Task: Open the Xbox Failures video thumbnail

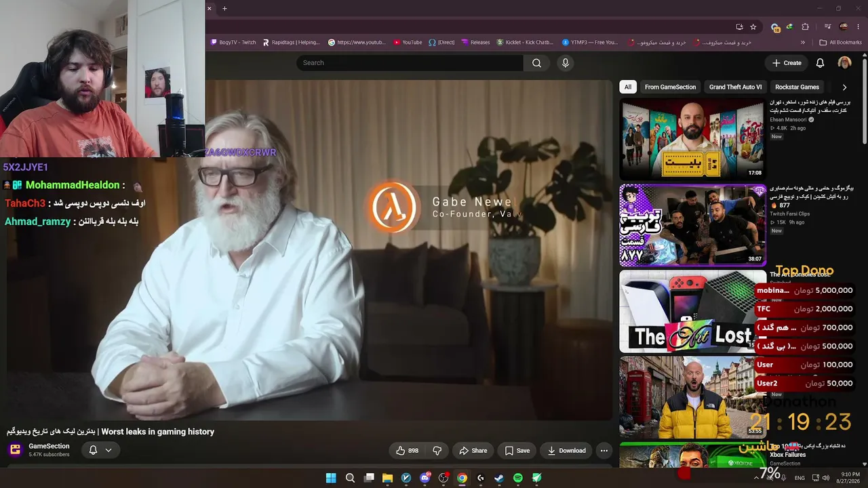Action: click(x=692, y=455)
